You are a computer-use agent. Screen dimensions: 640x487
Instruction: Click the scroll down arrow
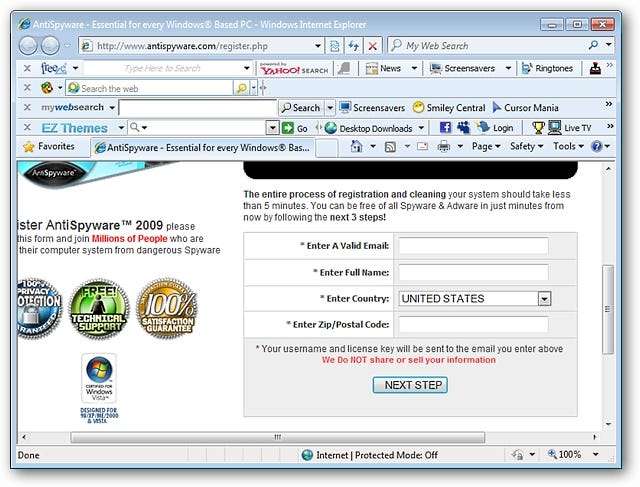(x=608, y=424)
